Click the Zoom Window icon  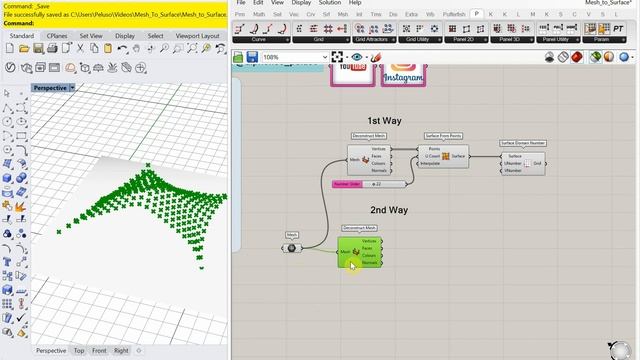178,49
